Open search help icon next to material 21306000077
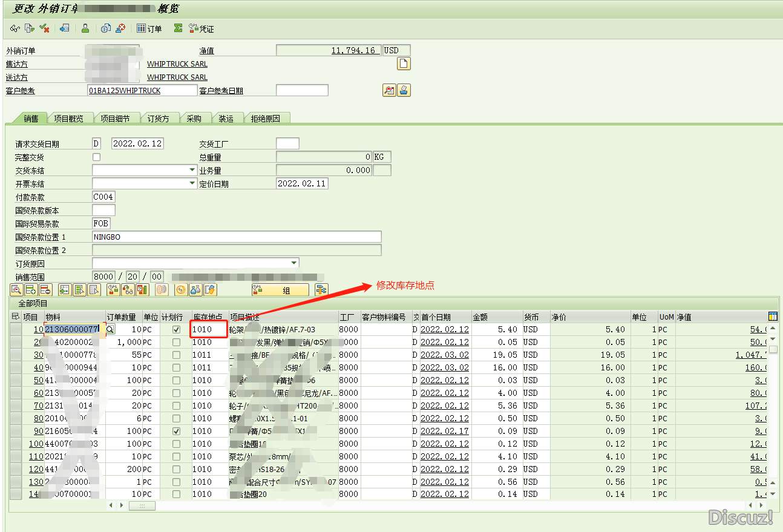Viewport: 783px width, 532px height. tap(110, 329)
